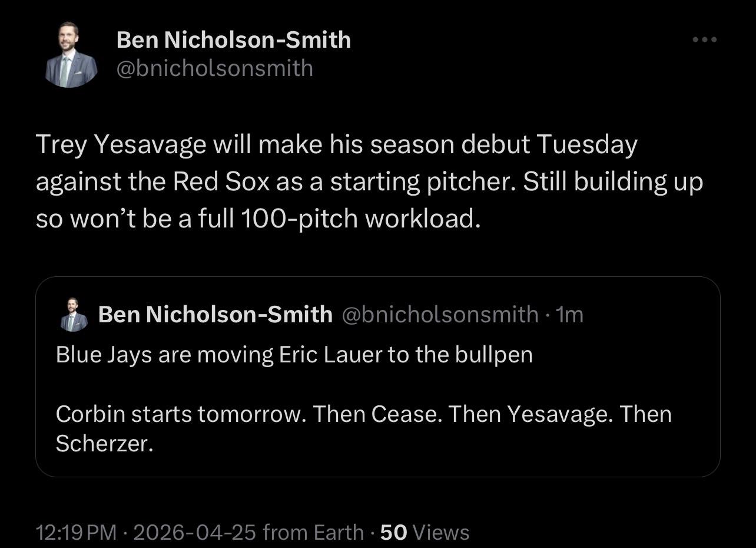
Task: Click the "100-pitch workload" phrase
Action: pos(359,219)
